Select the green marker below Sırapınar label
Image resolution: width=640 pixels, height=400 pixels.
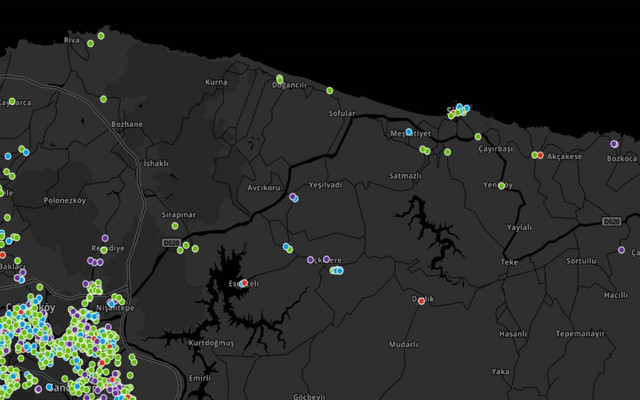pos(175,226)
